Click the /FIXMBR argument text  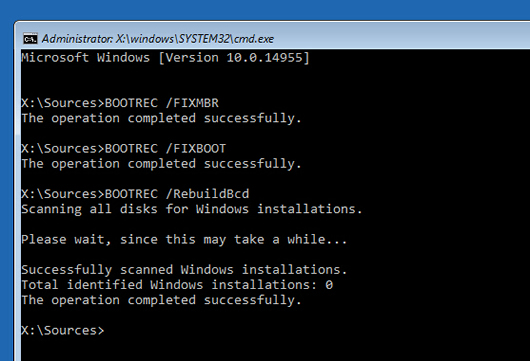pyautogui.click(x=192, y=103)
